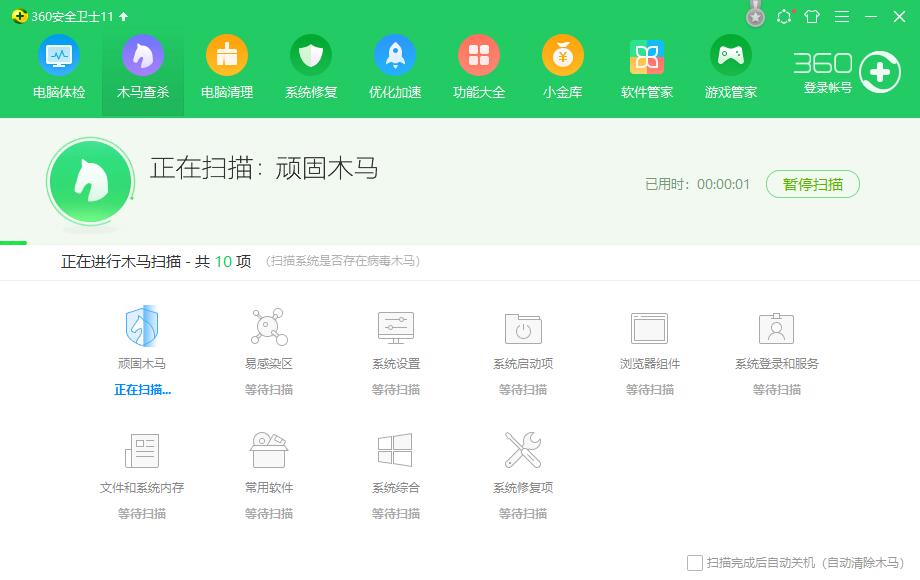This screenshot has width=920, height=580.
Task: Open the main menu hamburger icon
Action: pos(842,16)
